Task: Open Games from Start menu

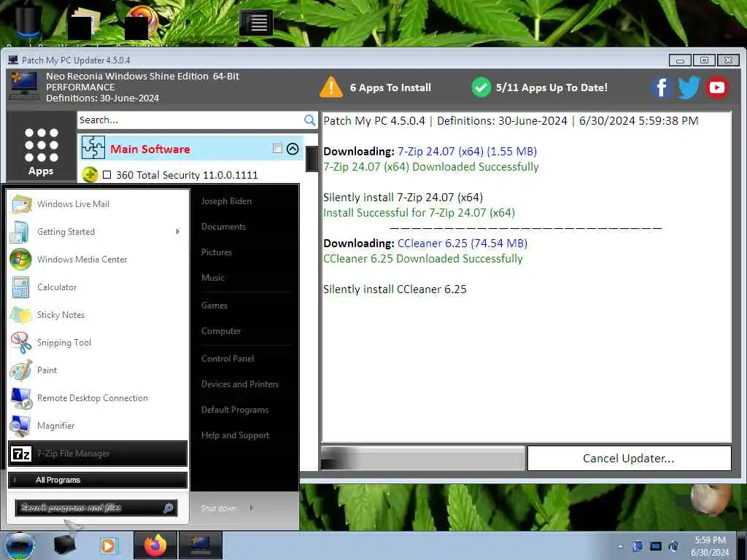Action: [214, 306]
